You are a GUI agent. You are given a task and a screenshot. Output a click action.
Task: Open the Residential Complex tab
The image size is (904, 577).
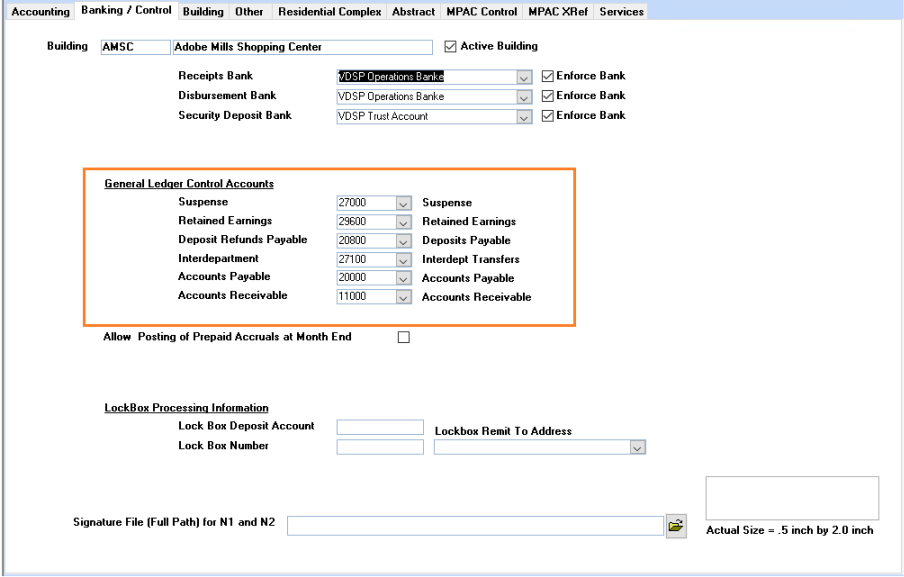click(x=329, y=12)
